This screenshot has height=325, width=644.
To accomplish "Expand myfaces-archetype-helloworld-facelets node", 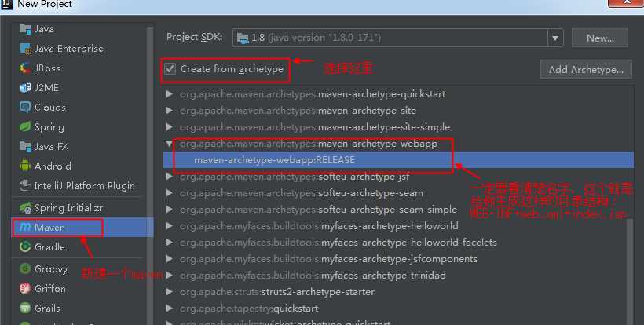I will [169, 243].
